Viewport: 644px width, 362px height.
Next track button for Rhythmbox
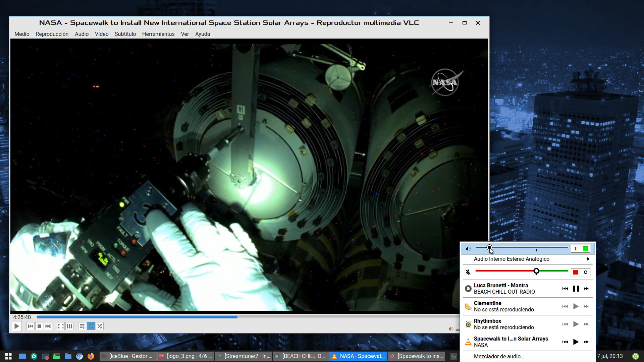coord(587,324)
